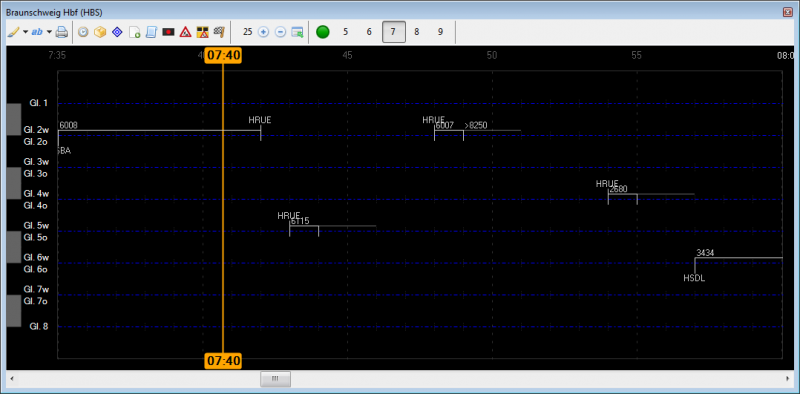Select train 3434 on track 6

pyautogui.click(x=705, y=253)
